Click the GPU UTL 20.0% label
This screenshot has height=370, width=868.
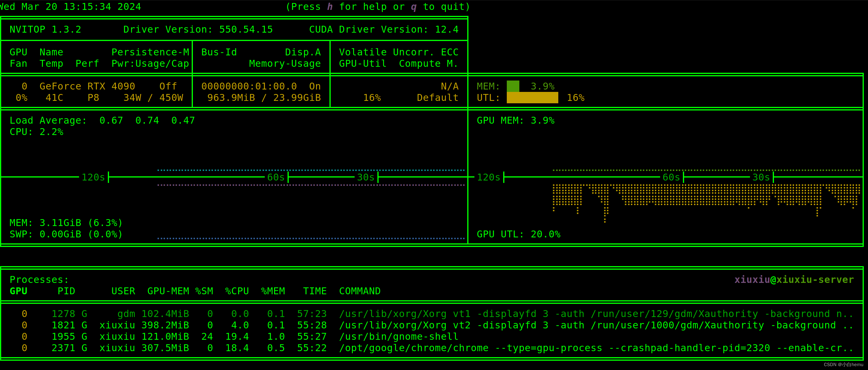click(x=518, y=234)
